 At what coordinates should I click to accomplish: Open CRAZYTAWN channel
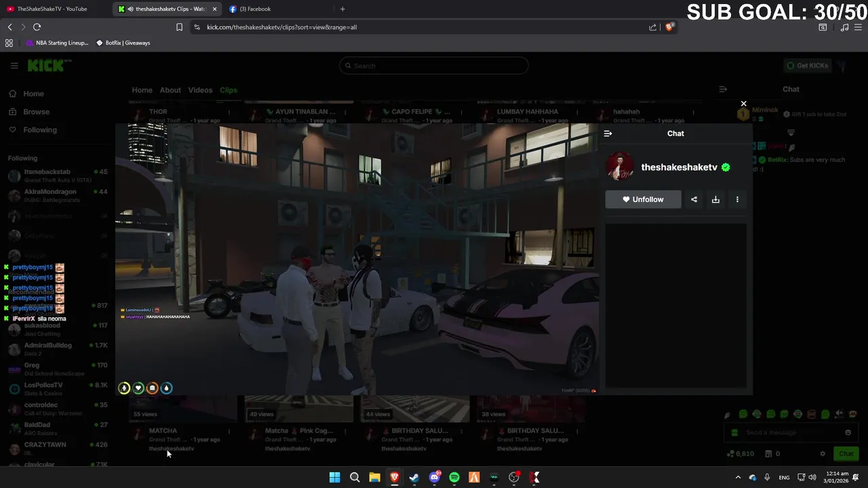58,449
